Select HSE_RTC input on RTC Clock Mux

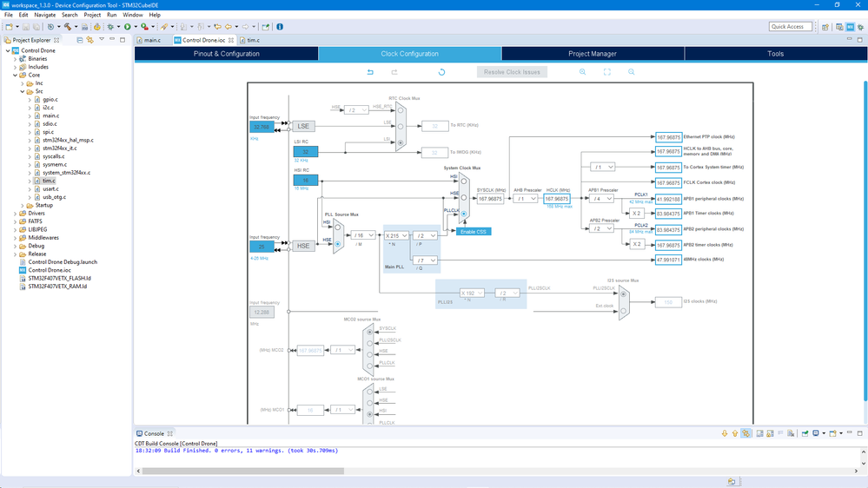pos(401,110)
